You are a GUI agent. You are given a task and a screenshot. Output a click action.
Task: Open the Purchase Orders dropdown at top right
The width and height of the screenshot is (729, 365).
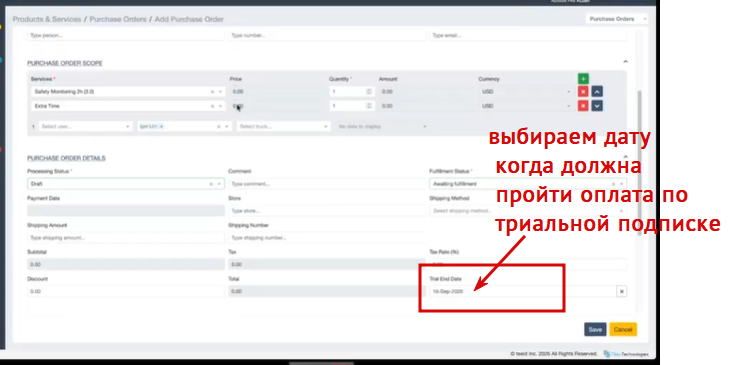coord(616,19)
